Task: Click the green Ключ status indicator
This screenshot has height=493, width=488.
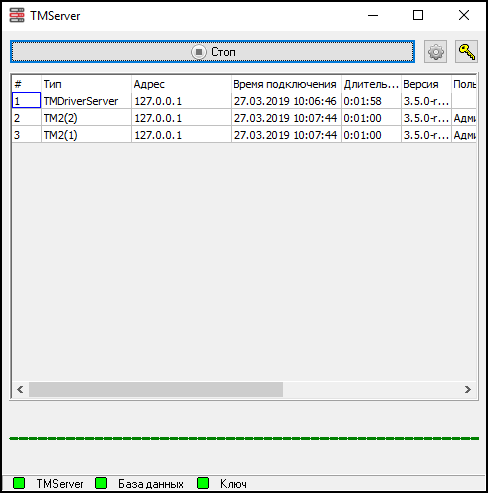Action: click(203, 483)
